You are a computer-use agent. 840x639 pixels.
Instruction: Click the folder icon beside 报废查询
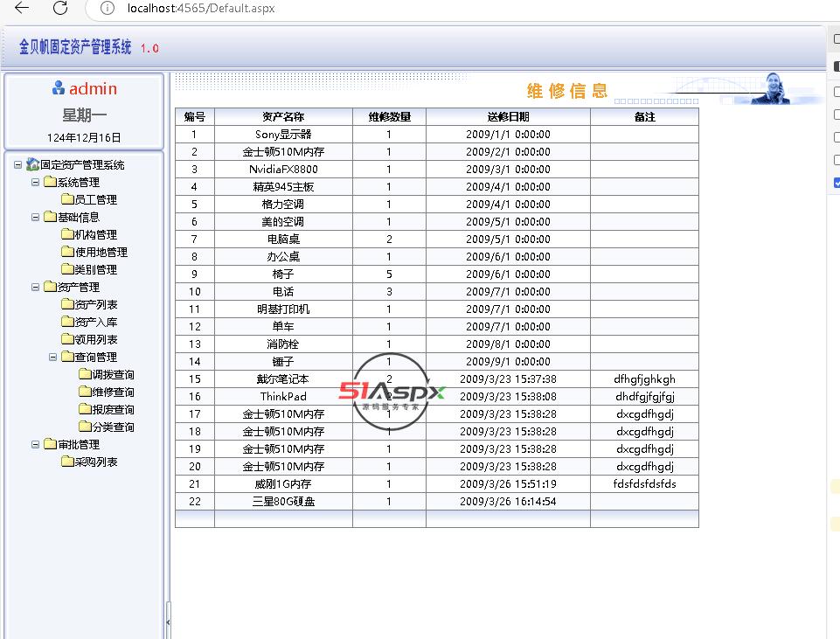click(84, 409)
